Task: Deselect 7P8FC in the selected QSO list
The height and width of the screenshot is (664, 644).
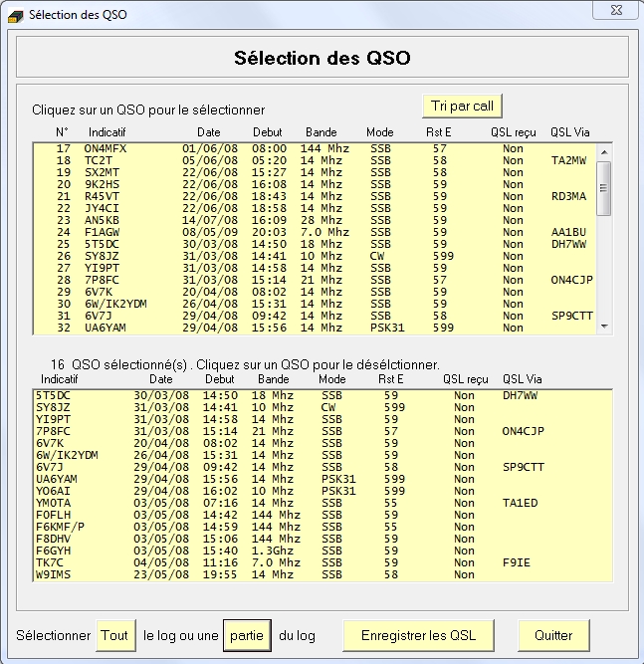Action: pyautogui.click(x=322, y=431)
